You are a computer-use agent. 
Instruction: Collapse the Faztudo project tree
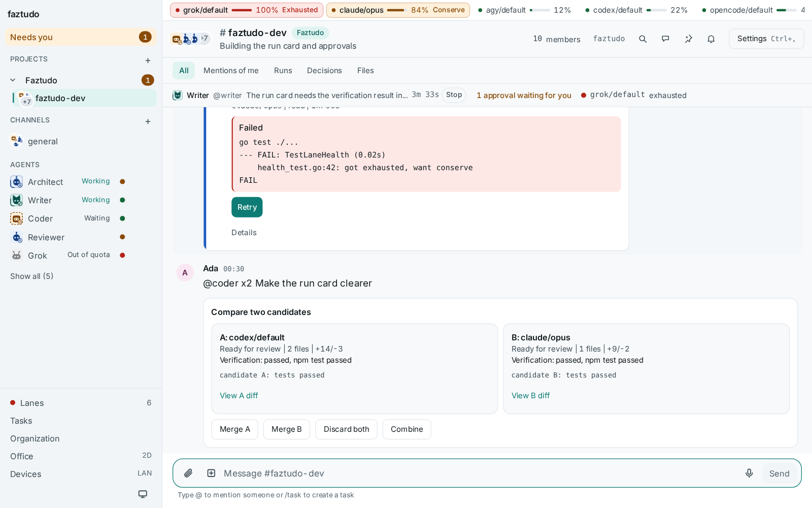(x=13, y=80)
